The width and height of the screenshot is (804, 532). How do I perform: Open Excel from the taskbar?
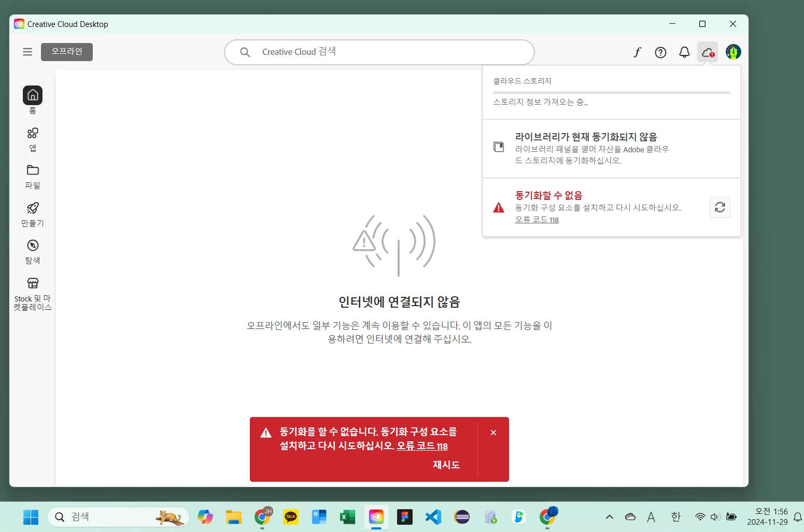pos(347,517)
